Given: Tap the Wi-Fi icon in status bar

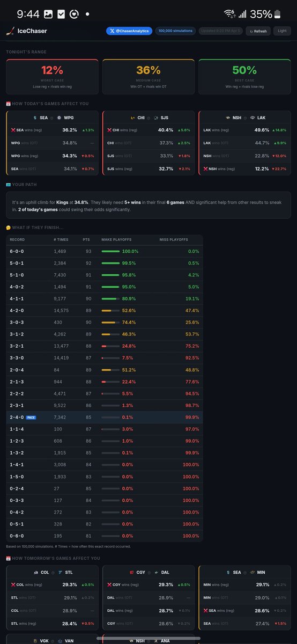Looking at the screenshot, I should tap(230, 13).
